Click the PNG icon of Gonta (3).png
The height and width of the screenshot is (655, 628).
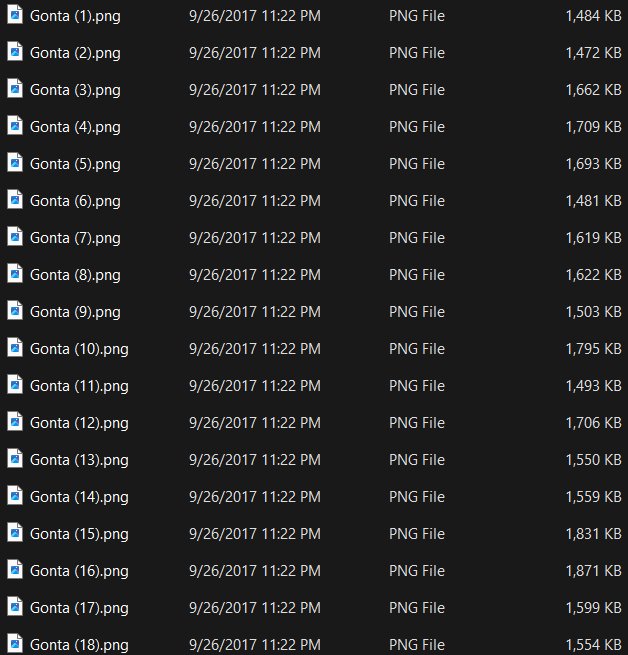15,89
